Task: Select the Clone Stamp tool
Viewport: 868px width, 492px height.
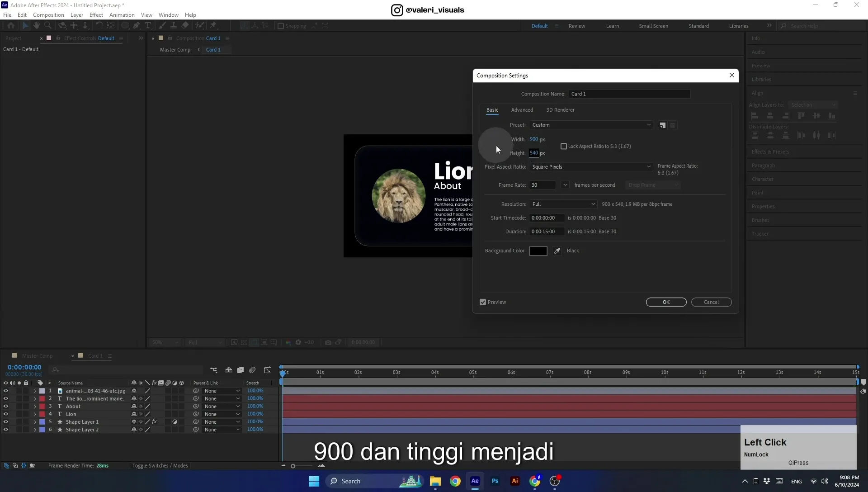Action: [x=173, y=26]
